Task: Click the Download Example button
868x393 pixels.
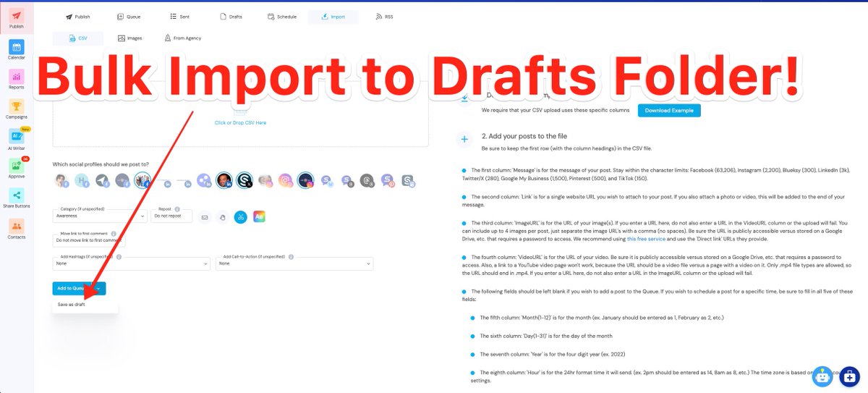Action: (669, 111)
